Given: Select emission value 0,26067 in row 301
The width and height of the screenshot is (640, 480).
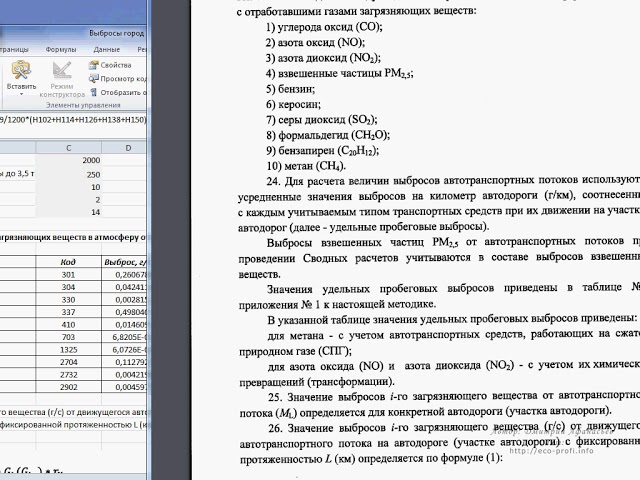Looking at the screenshot, I should (124, 275).
